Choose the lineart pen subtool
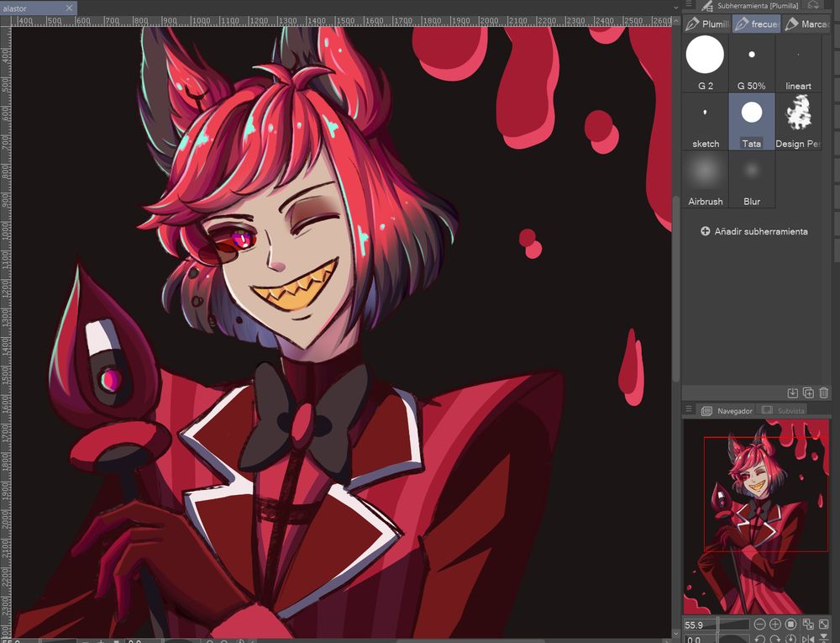 tap(798, 64)
